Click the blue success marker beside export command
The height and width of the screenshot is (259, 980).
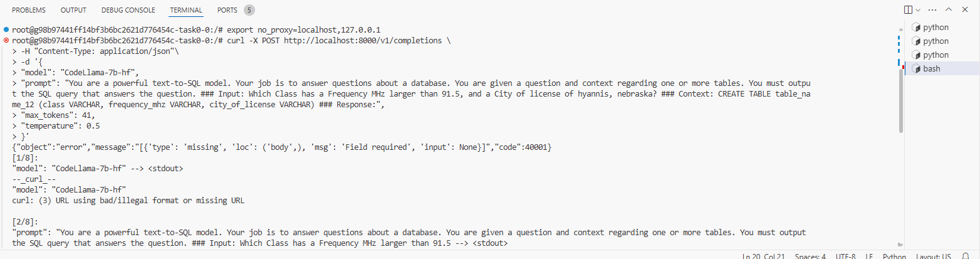pyautogui.click(x=6, y=30)
